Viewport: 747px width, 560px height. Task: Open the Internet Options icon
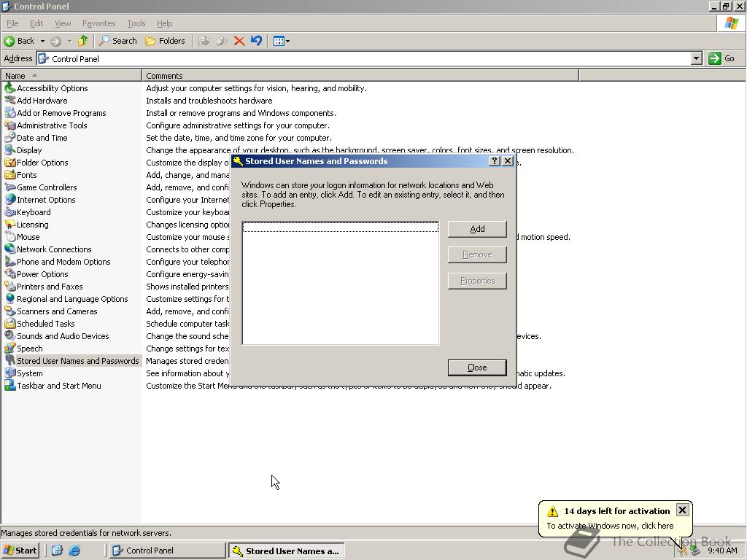tap(10, 200)
